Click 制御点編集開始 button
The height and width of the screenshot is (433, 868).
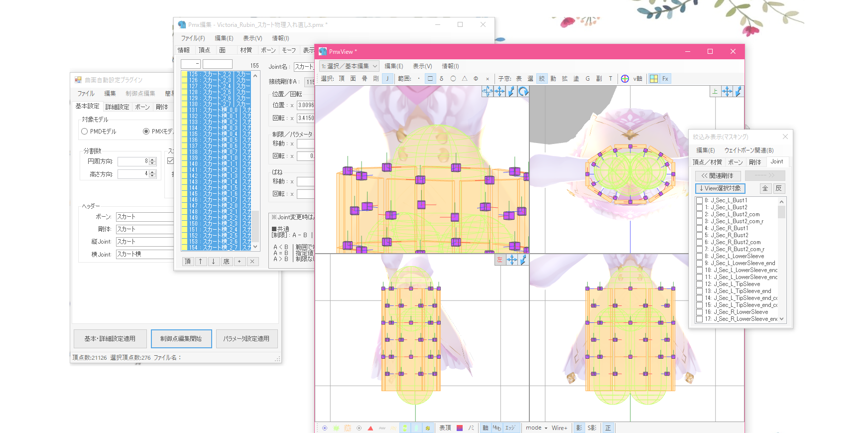181,339
